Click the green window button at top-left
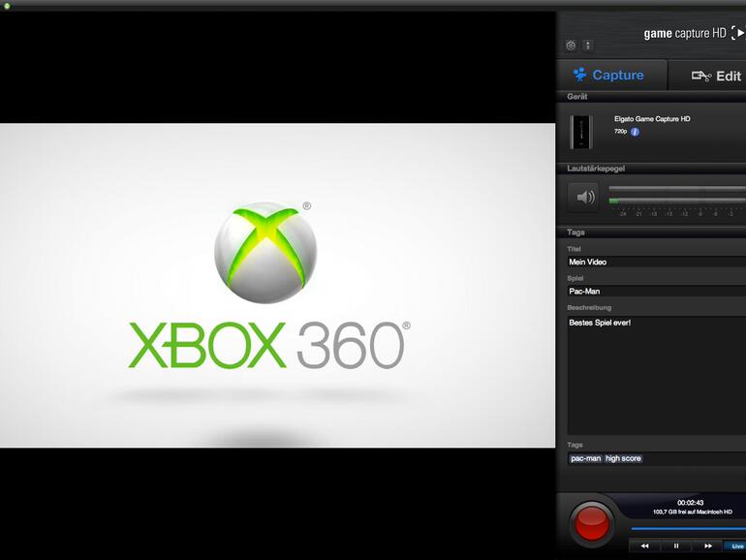This screenshot has width=746, height=560. [x=7, y=6]
